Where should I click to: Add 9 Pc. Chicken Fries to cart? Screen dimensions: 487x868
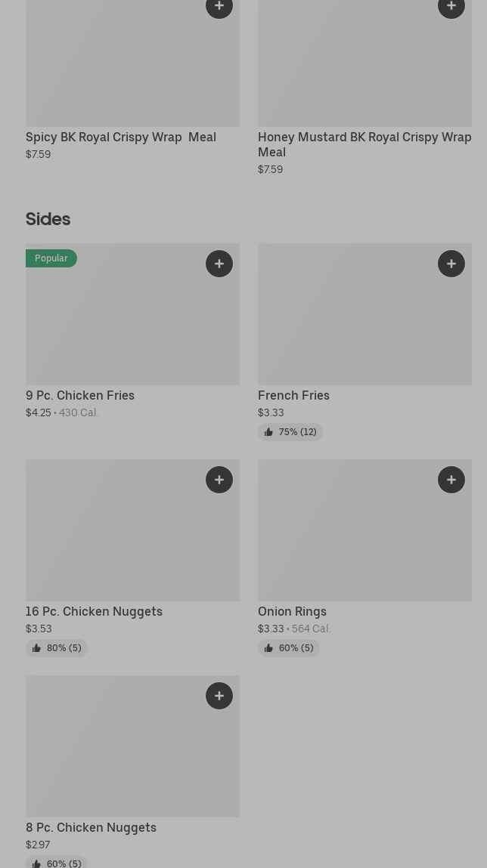(219, 264)
